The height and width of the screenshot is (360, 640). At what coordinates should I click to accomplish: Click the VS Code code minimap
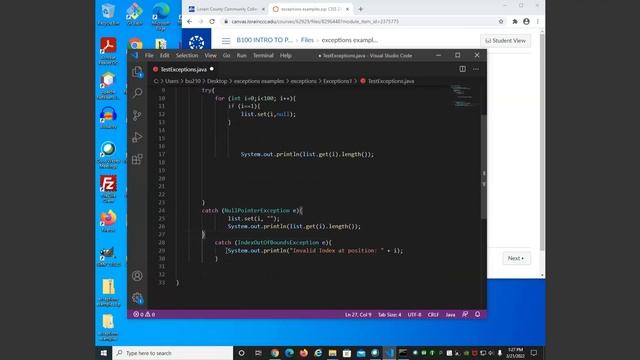464,96
